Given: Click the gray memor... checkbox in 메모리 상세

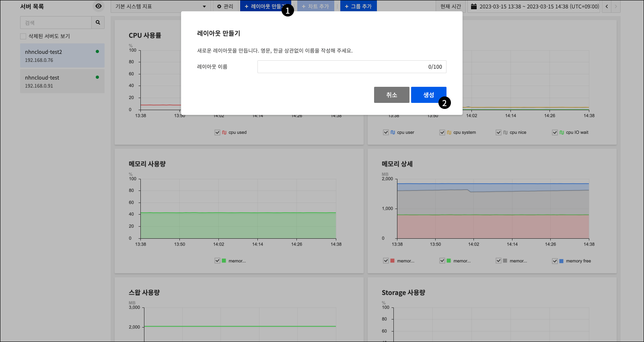Looking at the screenshot, I should (x=498, y=261).
